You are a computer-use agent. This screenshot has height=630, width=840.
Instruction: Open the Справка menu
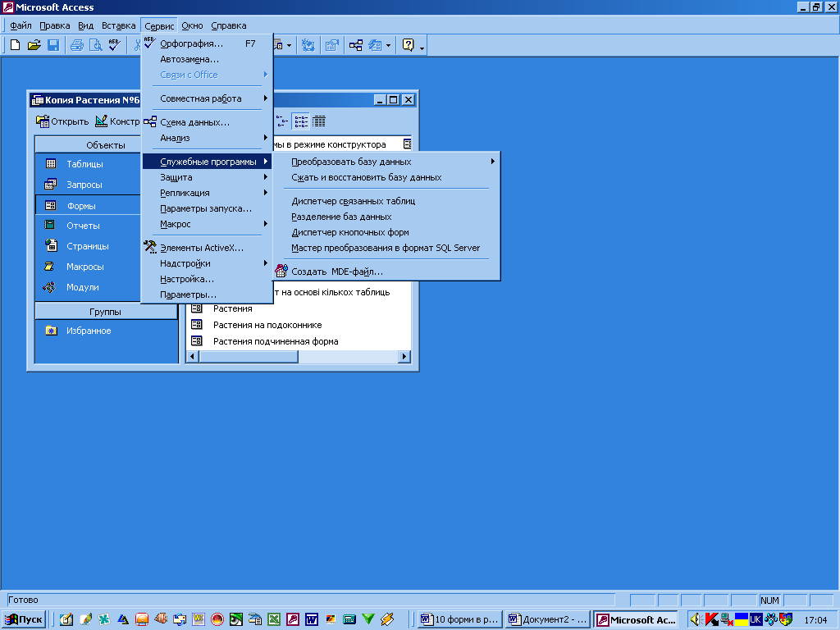coord(229,25)
